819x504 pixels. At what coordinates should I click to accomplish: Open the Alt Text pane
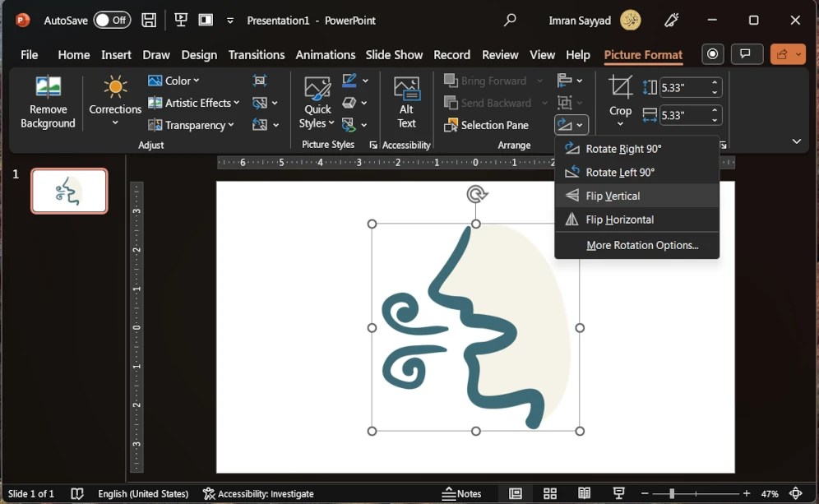point(406,102)
